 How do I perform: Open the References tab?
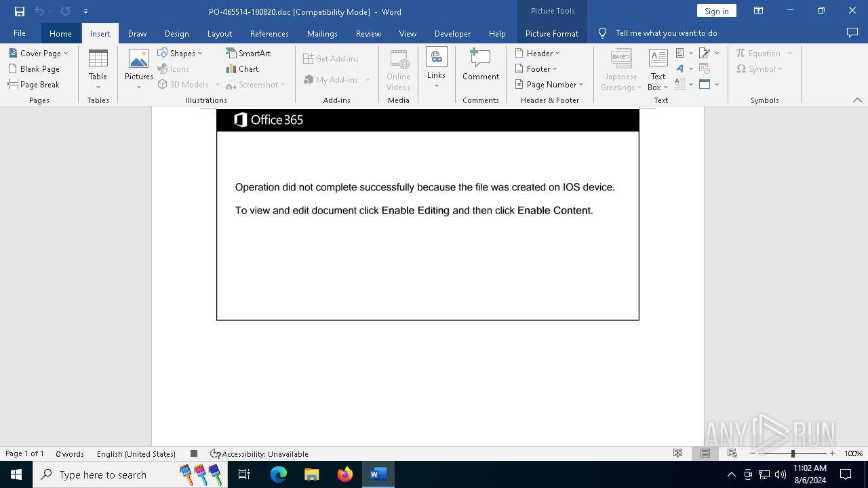pyautogui.click(x=269, y=33)
